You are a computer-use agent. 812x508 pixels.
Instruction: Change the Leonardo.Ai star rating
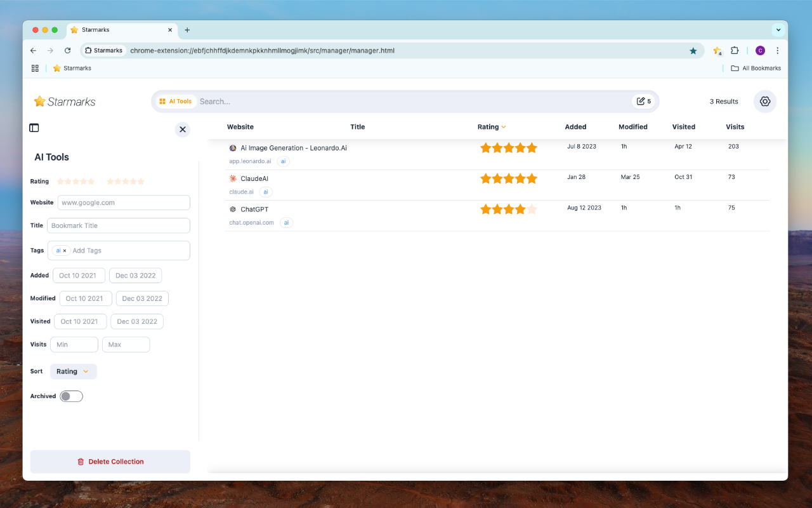pos(509,148)
